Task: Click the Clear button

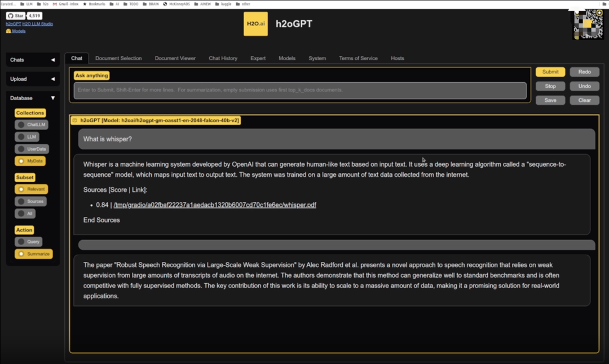Action: (x=585, y=100)
